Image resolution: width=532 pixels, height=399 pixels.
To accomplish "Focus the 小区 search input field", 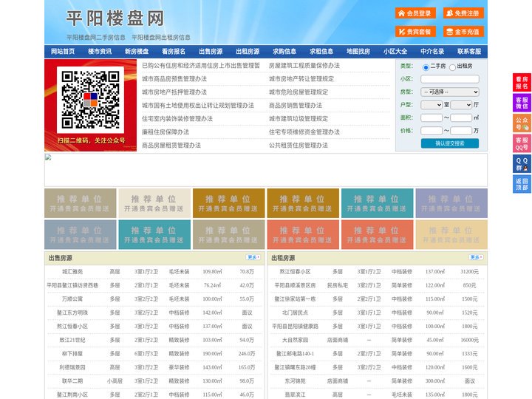I will coord(450,79).
